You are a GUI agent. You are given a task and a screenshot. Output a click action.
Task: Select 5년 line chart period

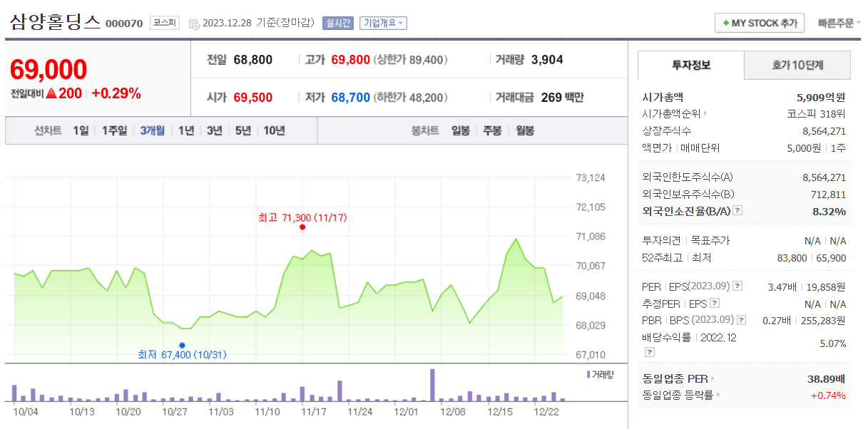[x=243, y=130]
